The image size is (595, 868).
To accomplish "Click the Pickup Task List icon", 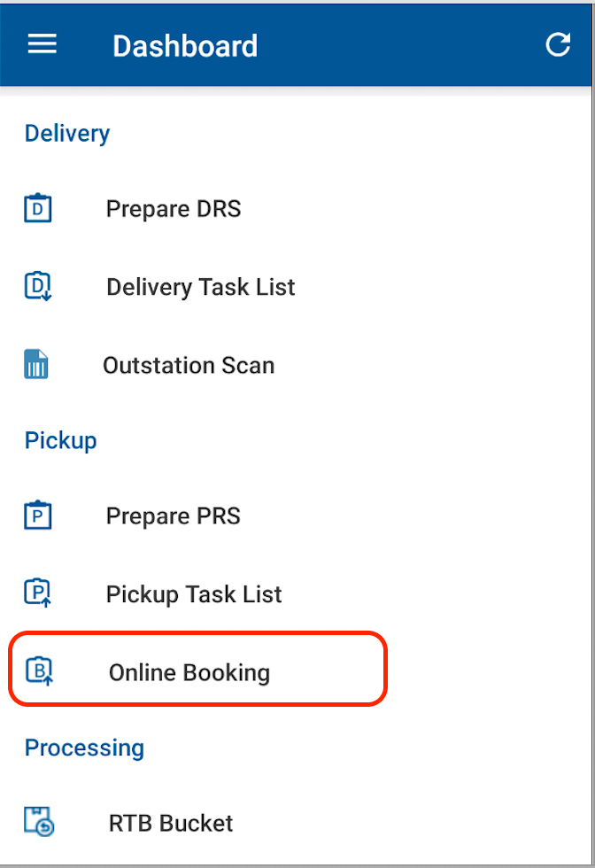I will pos(37,593).
